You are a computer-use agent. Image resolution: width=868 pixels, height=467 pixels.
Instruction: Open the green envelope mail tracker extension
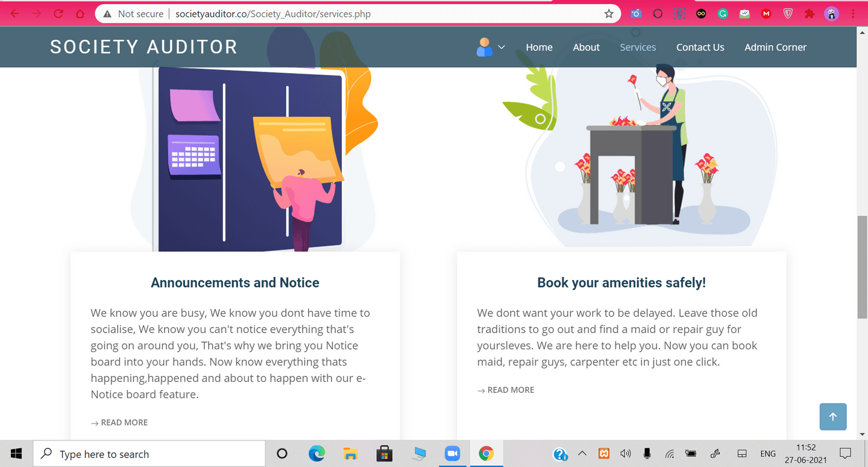pos(744,13)
